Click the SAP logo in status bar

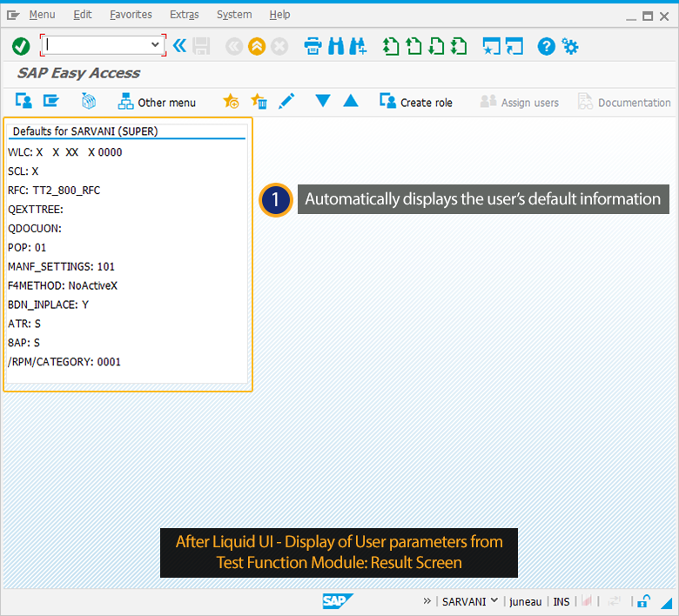(338, 601)
